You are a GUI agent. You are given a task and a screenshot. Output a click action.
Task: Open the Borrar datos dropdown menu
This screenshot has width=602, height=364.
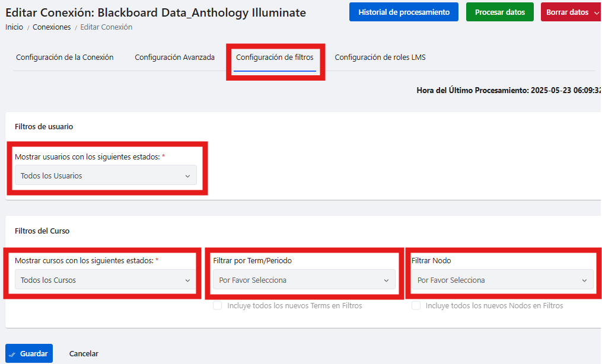tap(571, 12)
